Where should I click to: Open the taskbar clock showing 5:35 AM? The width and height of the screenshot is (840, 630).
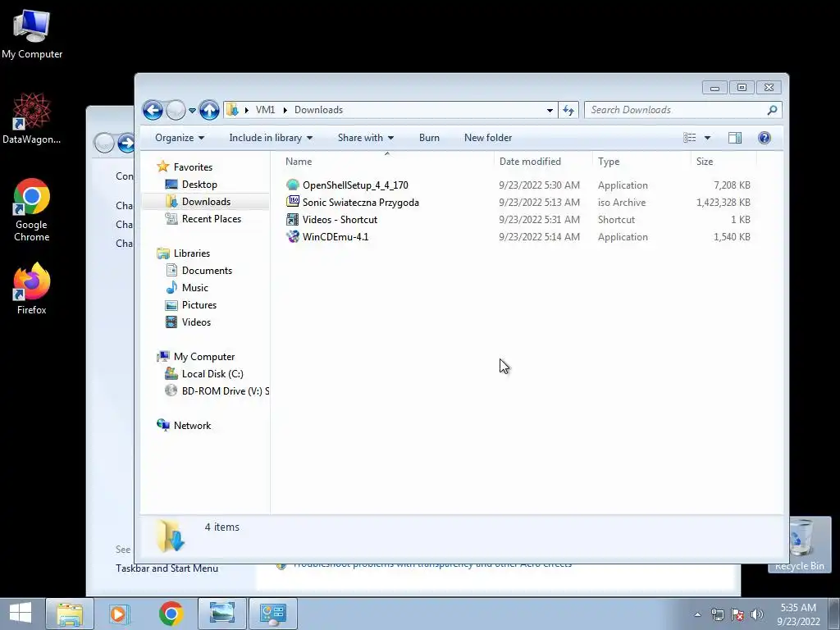click(798, 614)
